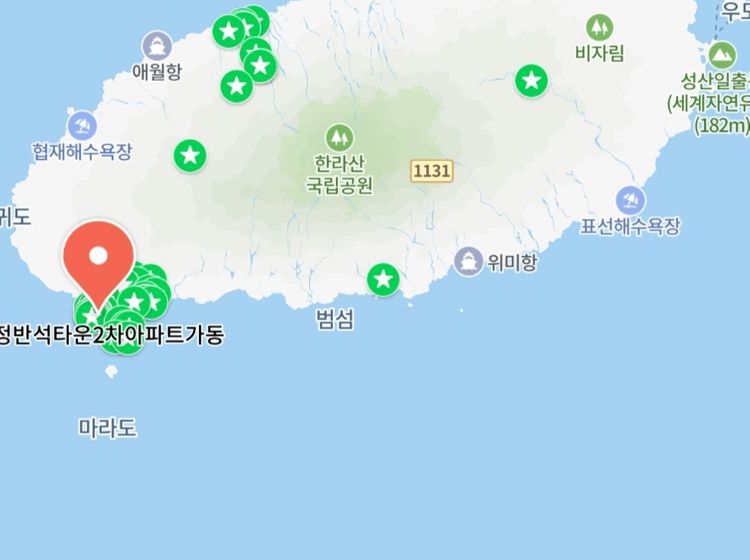Select the 위미항 port ship icon
The height and width of the screenshot is (560, 750).
click(468, 262)
